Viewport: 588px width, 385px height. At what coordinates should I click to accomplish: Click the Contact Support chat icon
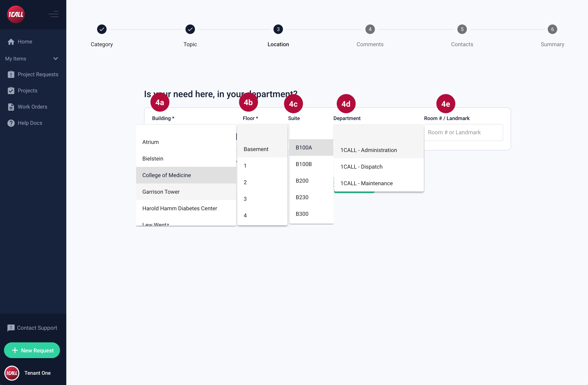pyautogui.click(x=11, y=328)
